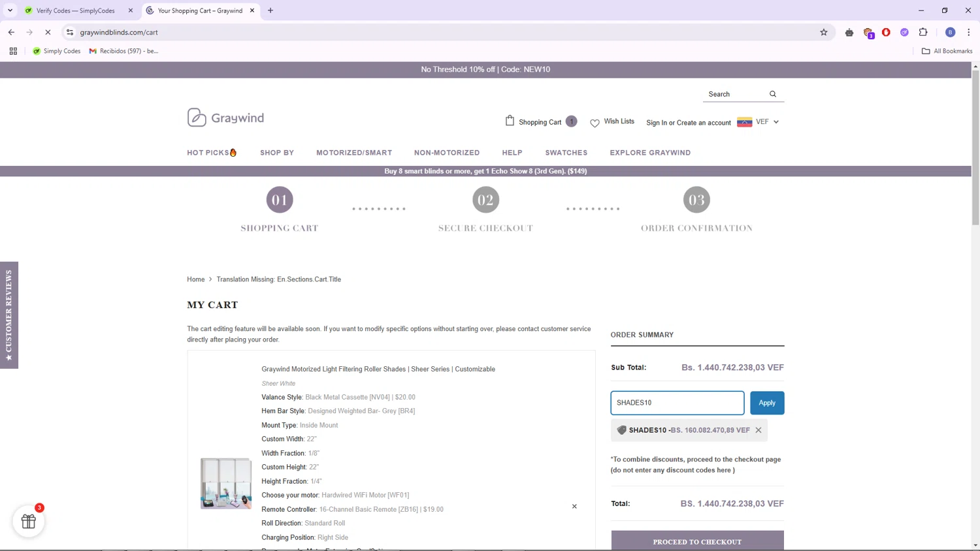Open SWATCHES menu
980x551 pixels.
(566, 153)
